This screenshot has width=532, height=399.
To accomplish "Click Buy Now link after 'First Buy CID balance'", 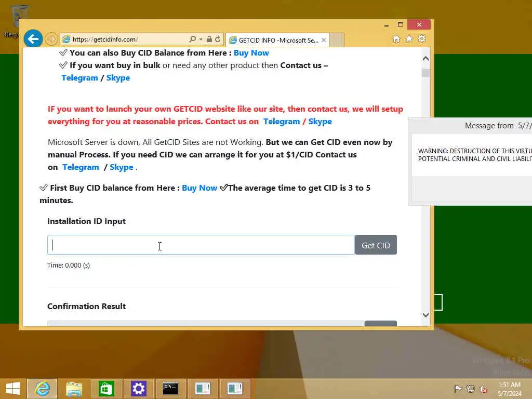I will [x=199, y=188].
